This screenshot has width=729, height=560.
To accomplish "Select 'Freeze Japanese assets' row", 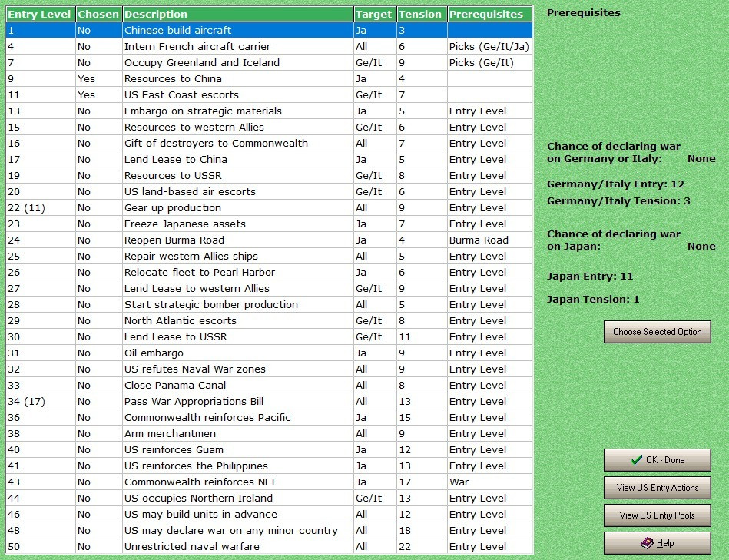I will click(x=269, y=224).
